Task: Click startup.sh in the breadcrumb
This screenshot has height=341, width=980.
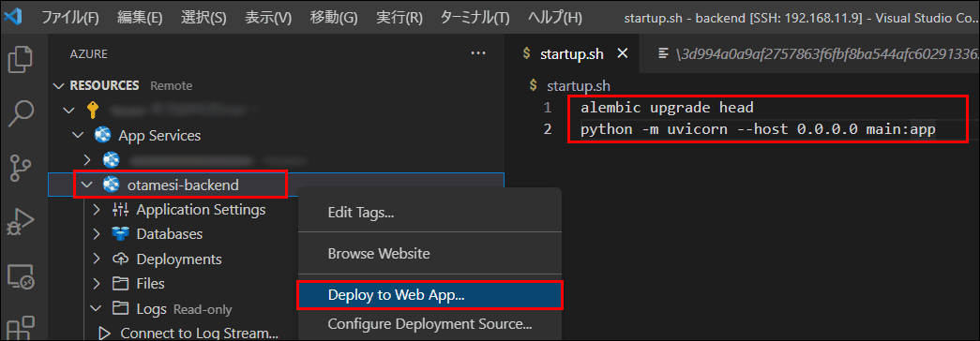Action: (578, 85)
